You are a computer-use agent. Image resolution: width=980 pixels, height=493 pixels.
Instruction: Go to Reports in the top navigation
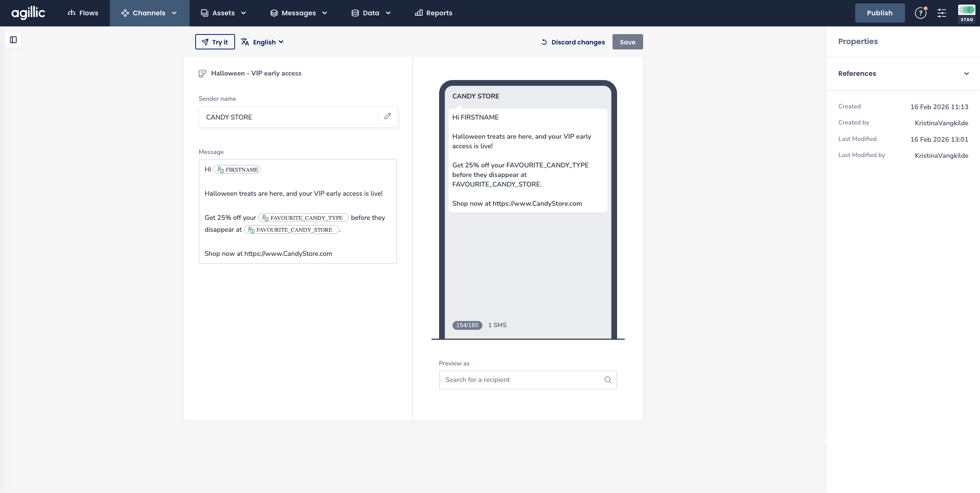click(x=433, y=13)
